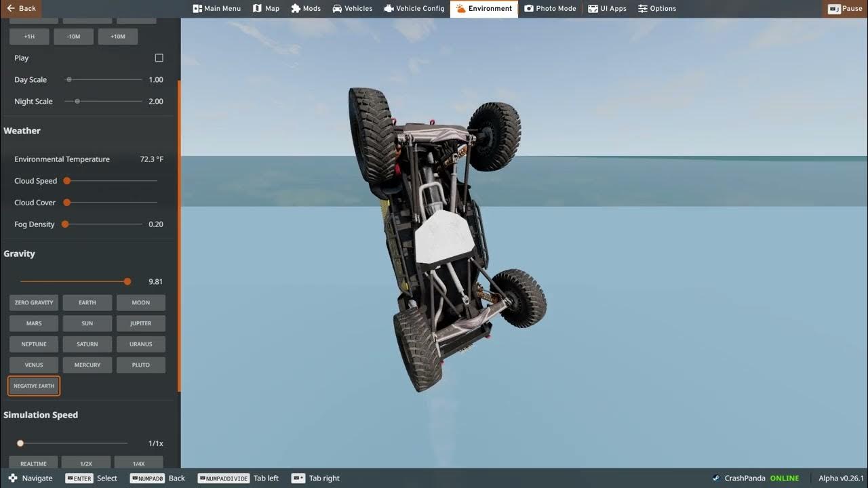Viewport: 868px width, 488px height.
Task: Set gravity to Mars preset
Action: [34, 323]
